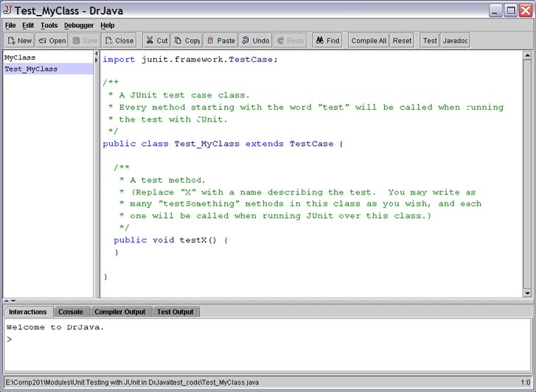Click the Close document toolbar button

coord(119,41)
